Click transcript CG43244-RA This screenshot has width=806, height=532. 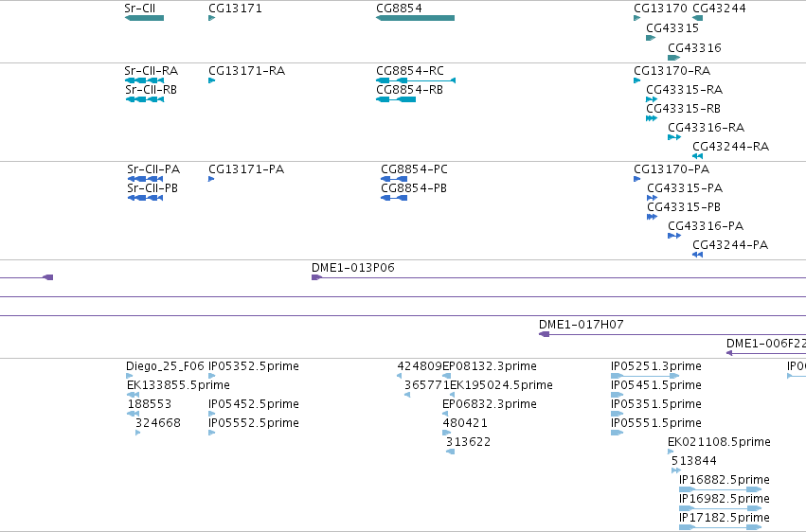coord(697,156)
